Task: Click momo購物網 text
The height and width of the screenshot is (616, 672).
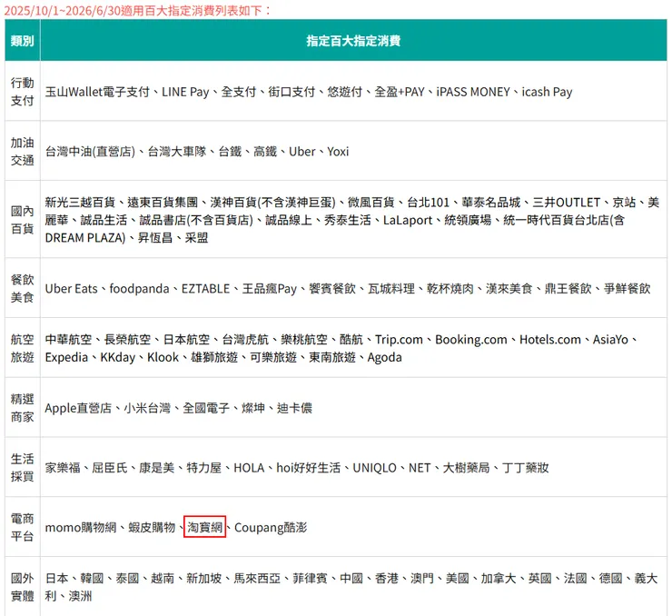Action: pos(81,527)
